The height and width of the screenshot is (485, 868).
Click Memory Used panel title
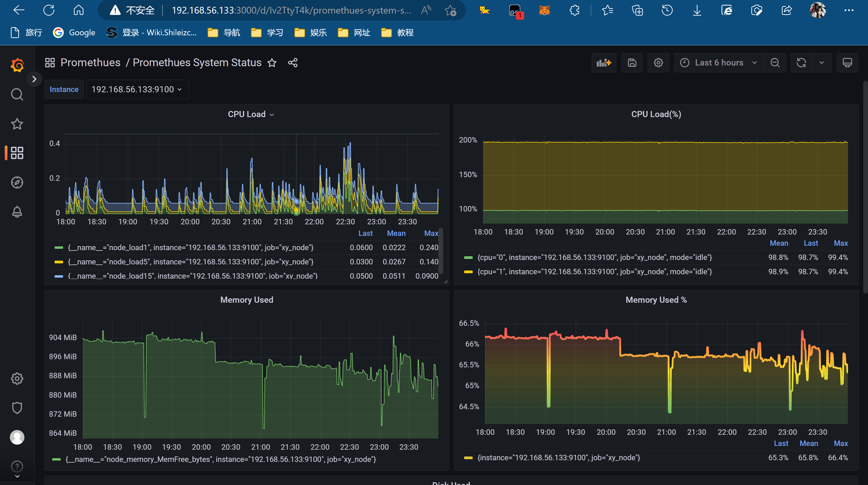[x=246, y=300]
